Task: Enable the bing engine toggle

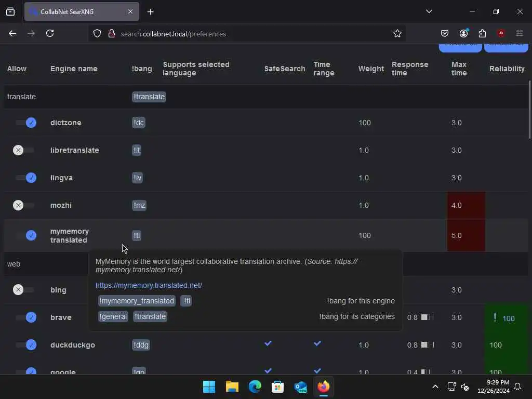Action: 23,290
